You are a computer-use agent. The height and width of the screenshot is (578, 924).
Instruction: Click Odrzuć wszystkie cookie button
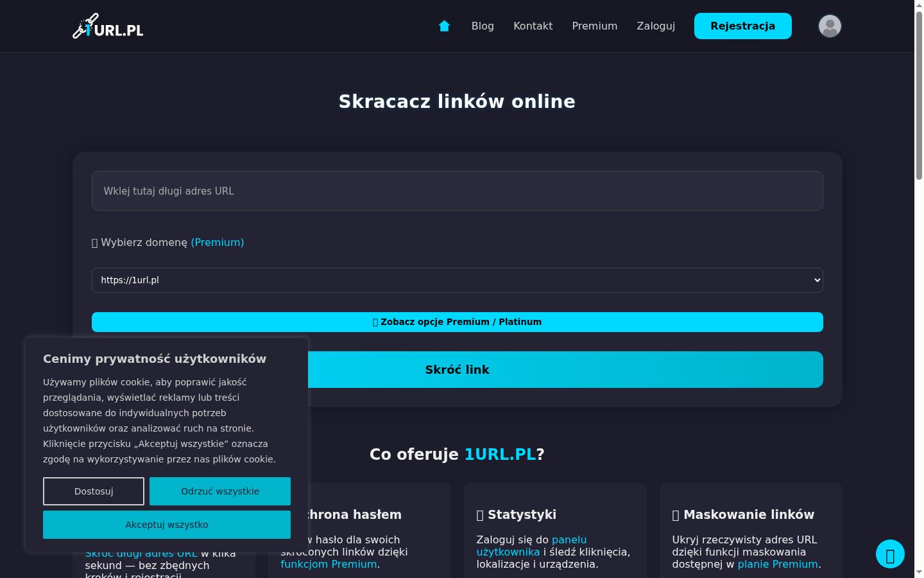[220, 491]
